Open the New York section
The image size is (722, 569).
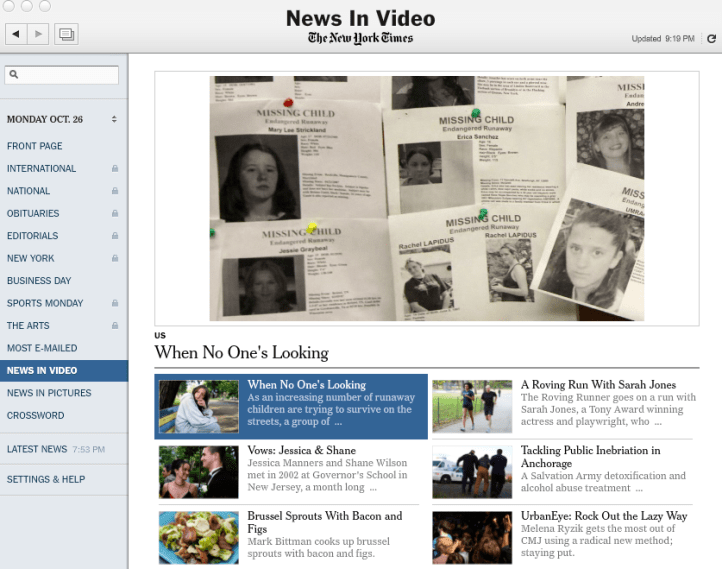coord(30,258)
